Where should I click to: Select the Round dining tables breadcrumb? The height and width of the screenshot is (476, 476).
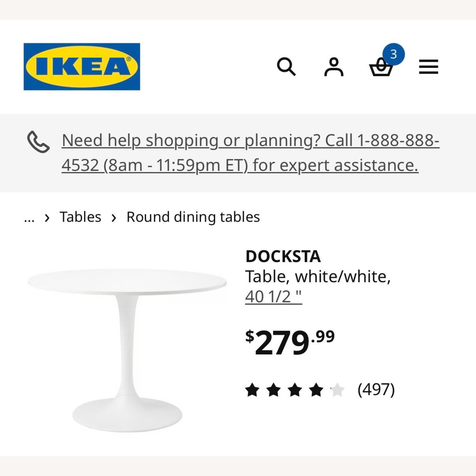[193, 217]
